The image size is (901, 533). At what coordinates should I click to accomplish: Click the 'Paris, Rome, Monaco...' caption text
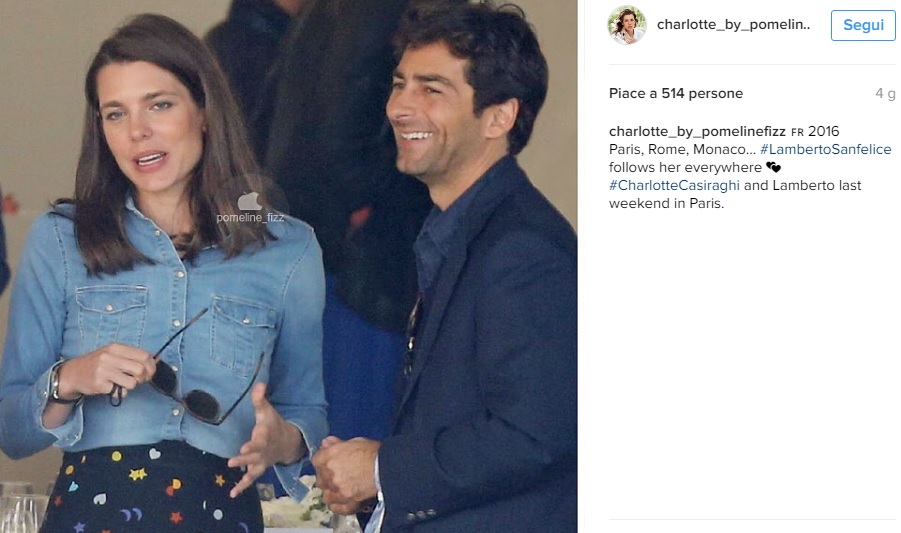(682, 149)
